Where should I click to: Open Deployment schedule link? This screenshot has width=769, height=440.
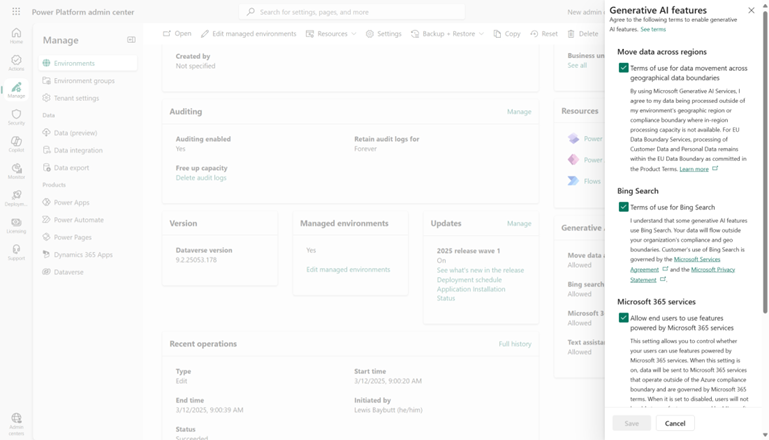coord(469,280)
